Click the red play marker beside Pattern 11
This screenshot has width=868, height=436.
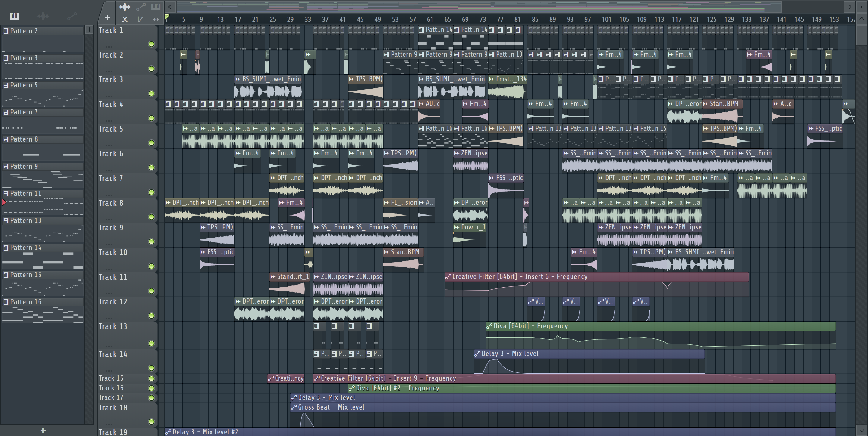(x=4, y=202)
